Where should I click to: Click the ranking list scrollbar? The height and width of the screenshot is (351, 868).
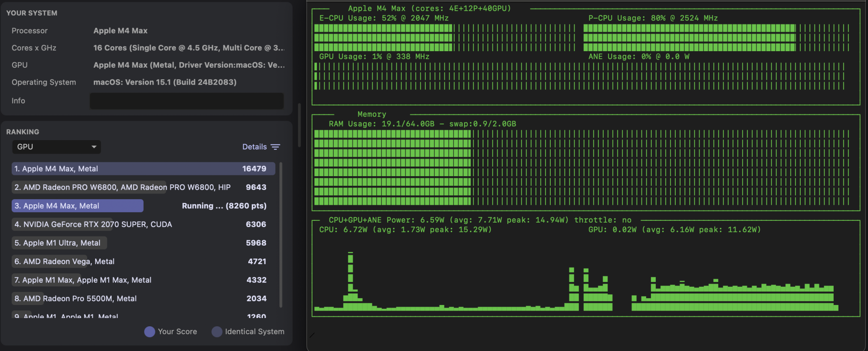click(x=281, y=235)
